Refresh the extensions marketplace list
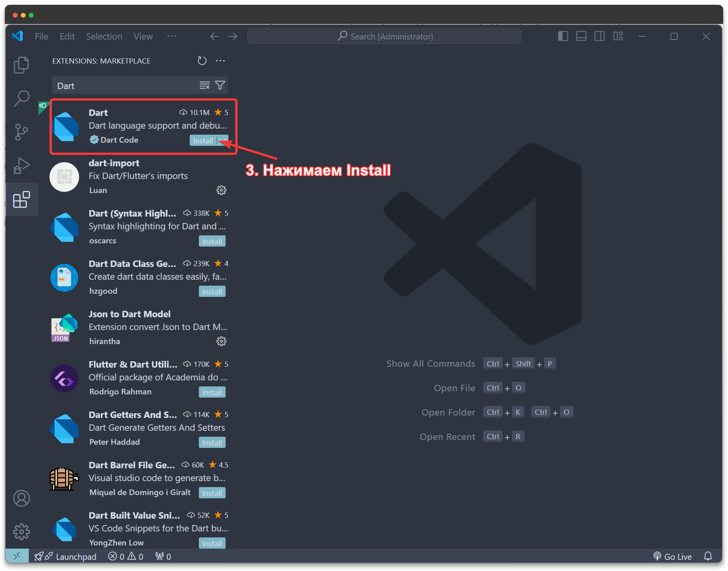Viewport: 728px width, 571px height. tap(202, 61)
